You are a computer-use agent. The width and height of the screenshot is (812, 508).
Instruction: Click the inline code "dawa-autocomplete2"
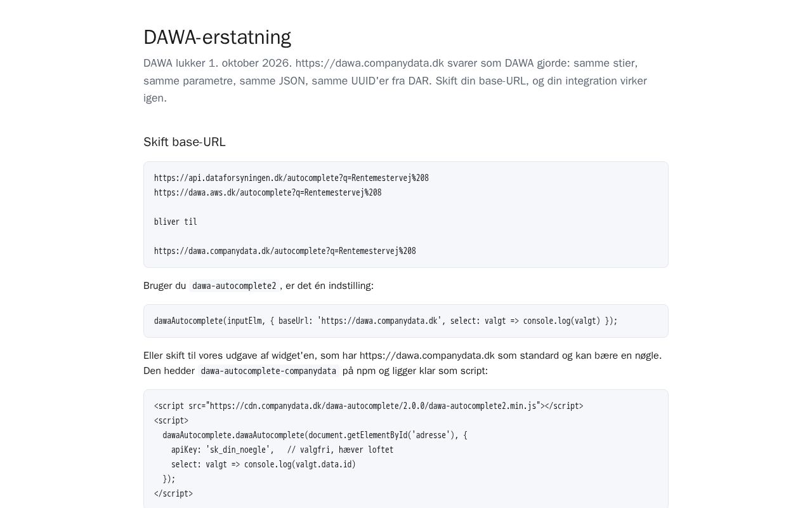click(x=234, y=286)
